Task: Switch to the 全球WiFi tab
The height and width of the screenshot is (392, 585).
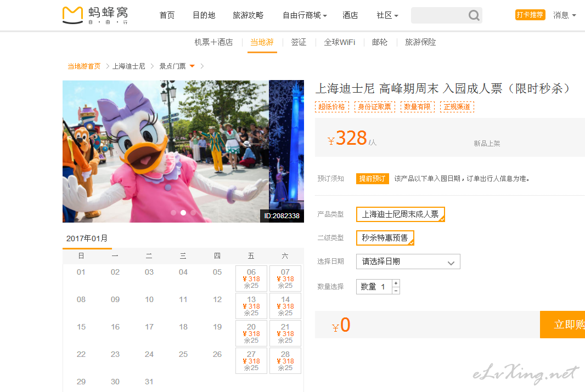Action: [x=340, y=42]
